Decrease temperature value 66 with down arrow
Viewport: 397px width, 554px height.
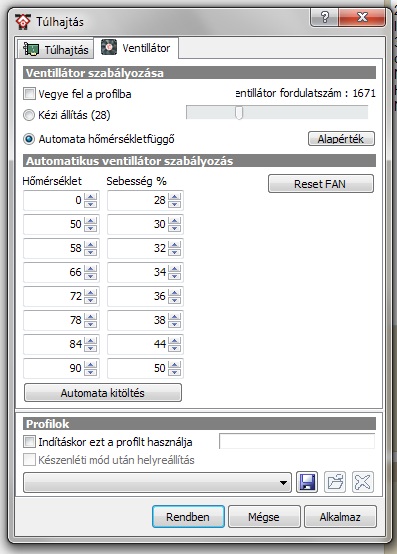coord(90,276)
